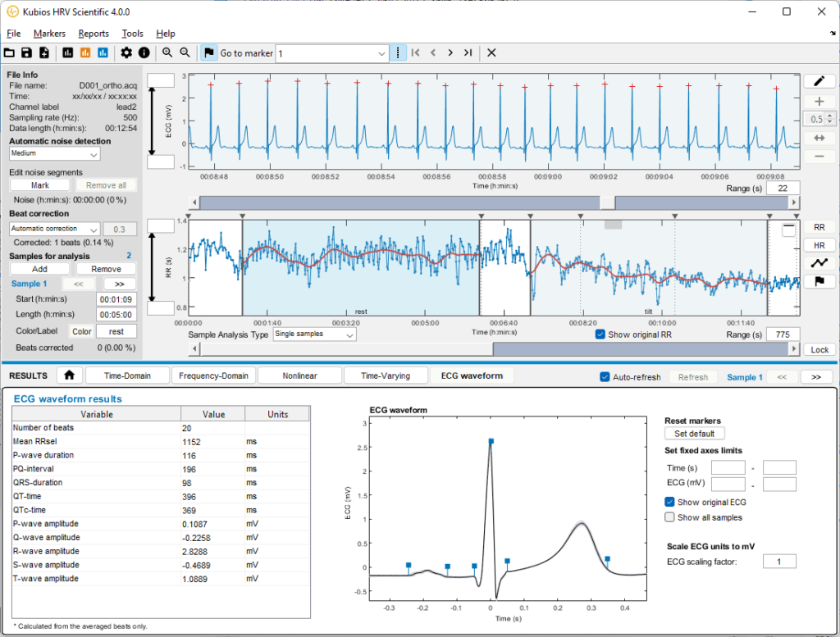Click the Color button for sample label
Image resolution: width=840 pixels, height=637 pixels.
pos(82,331)
